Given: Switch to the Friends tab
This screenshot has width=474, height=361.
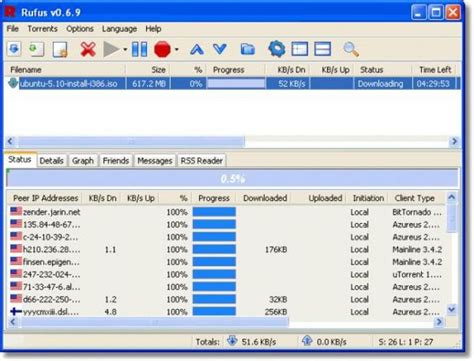Looking at the screenshot, I should (x=115, y=161).
